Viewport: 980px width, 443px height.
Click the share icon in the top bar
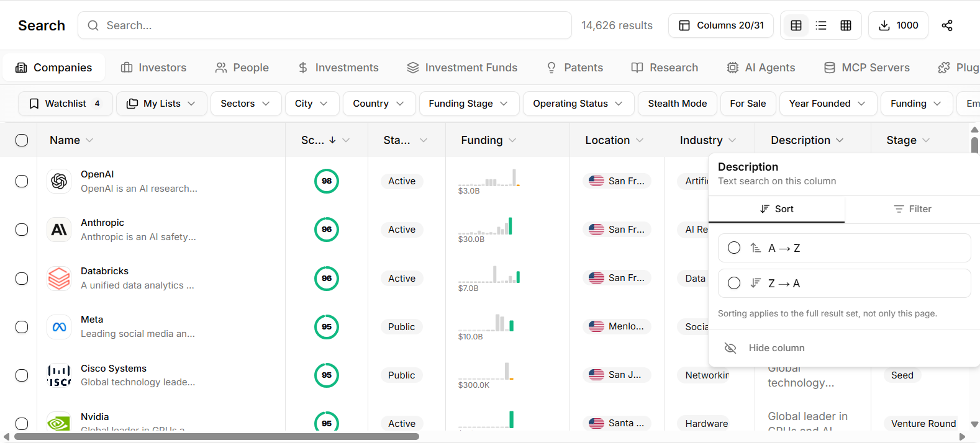point(947,25)
